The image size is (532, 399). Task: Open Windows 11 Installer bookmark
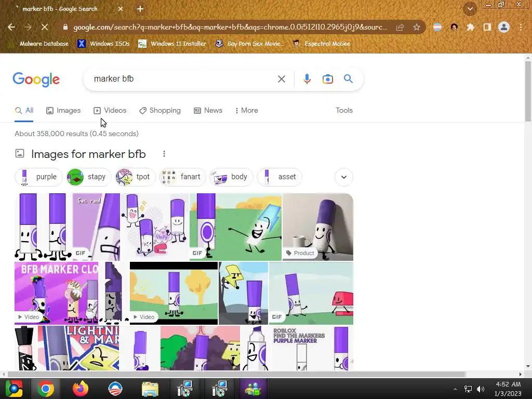[172, 44]
